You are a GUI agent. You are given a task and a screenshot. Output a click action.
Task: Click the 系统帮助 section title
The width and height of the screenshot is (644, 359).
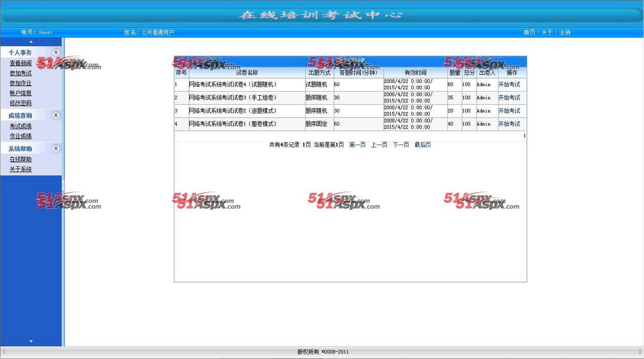point(20,149)
